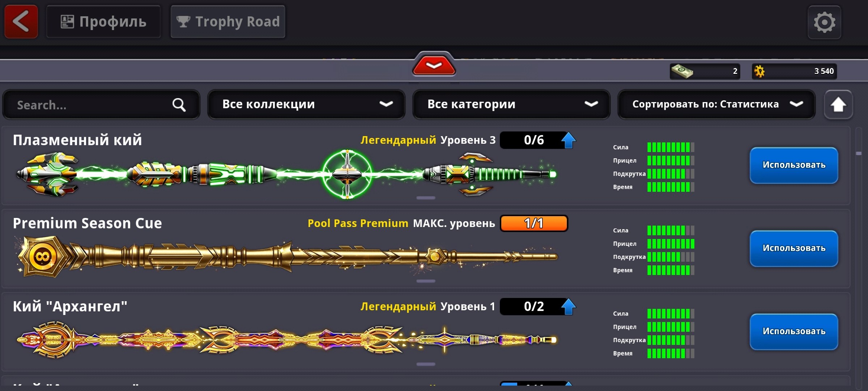Image resolution: width=868 pixels, height=391 pixels.
Task: Use the Плазменный кий cue
Action: [794, 165]
